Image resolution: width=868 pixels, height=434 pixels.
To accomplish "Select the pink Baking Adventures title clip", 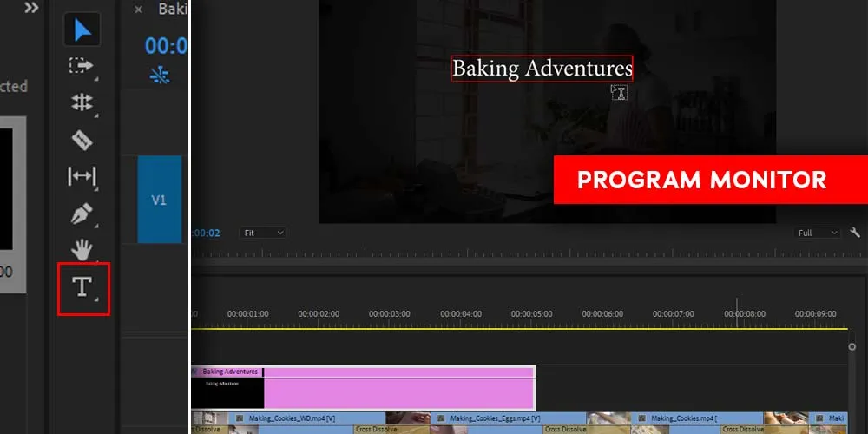I will pyautogui.click(x=399, y=392).
